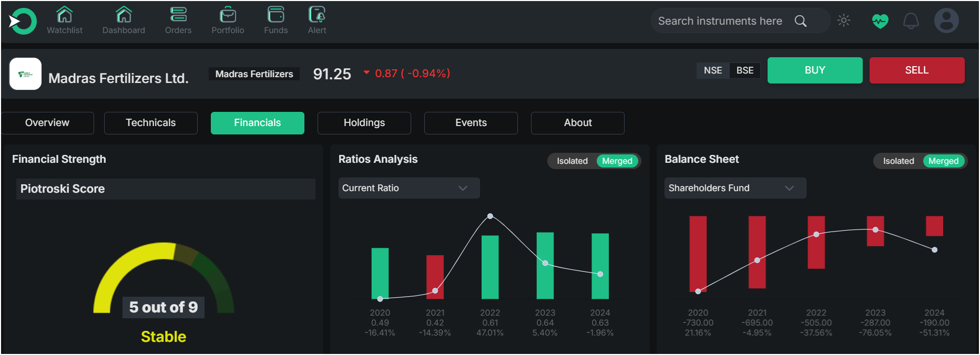Viewport: 980px width, 355px height.
Task: Click the price value 91.25
Action: pos(332,74)
